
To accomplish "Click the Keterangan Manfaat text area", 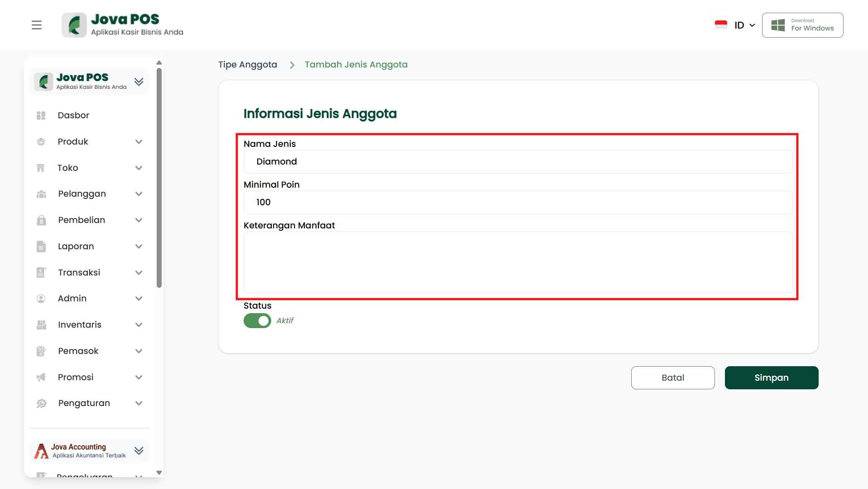I will pyautogui.click(x=518, y=262).
